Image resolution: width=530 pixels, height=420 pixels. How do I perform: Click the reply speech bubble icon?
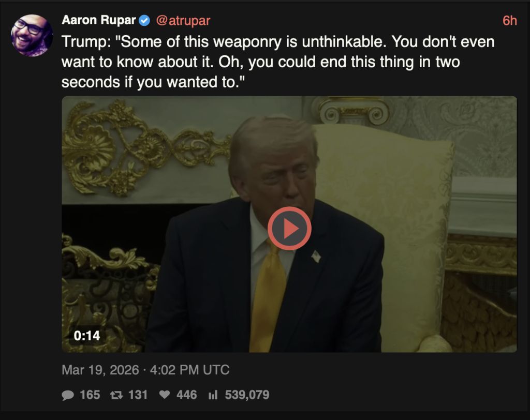click(68, 395)
